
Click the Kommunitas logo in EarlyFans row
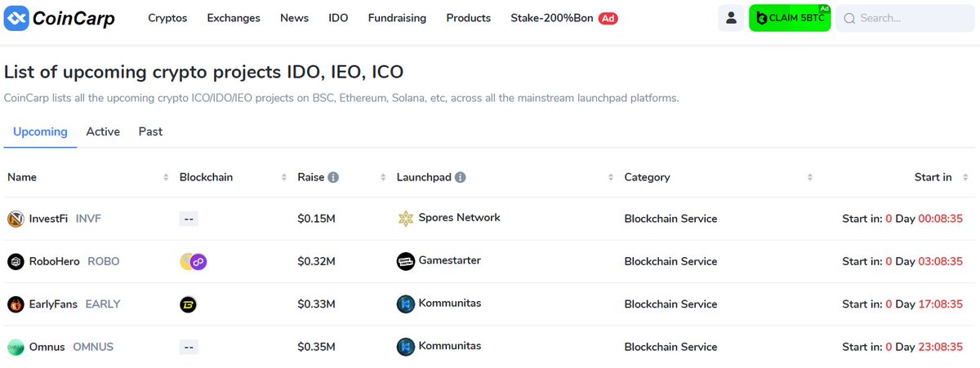pos(405,304)
